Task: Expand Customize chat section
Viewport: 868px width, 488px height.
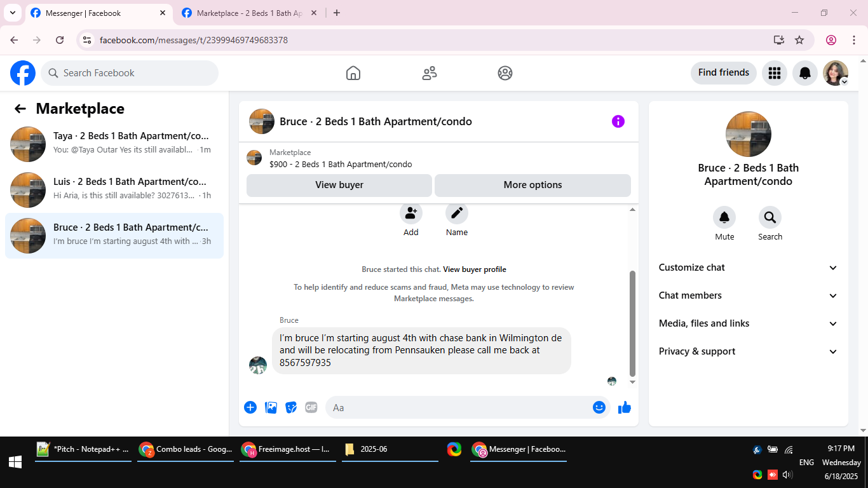Action: point(749,268)
